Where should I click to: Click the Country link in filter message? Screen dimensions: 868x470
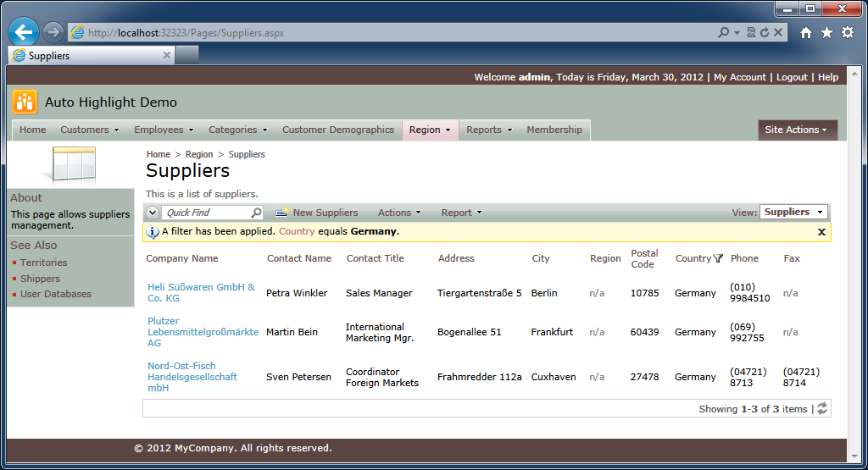tap(297, 231)
